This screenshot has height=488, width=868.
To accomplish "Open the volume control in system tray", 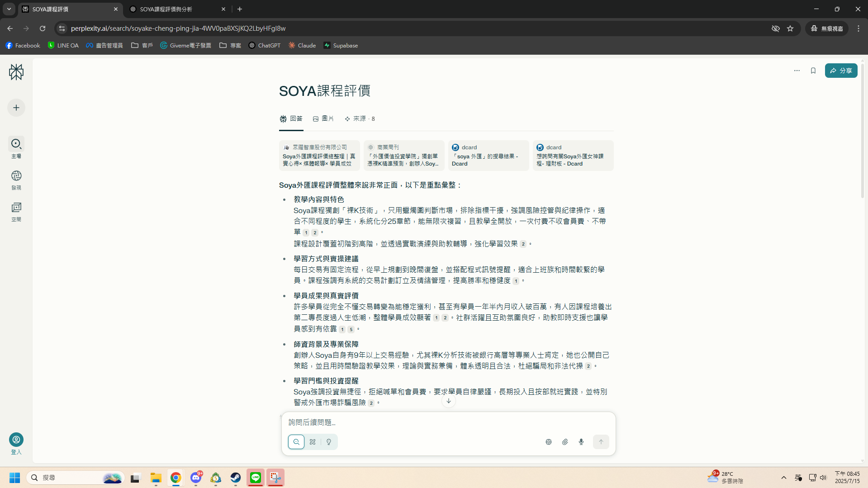I will 823,478.
